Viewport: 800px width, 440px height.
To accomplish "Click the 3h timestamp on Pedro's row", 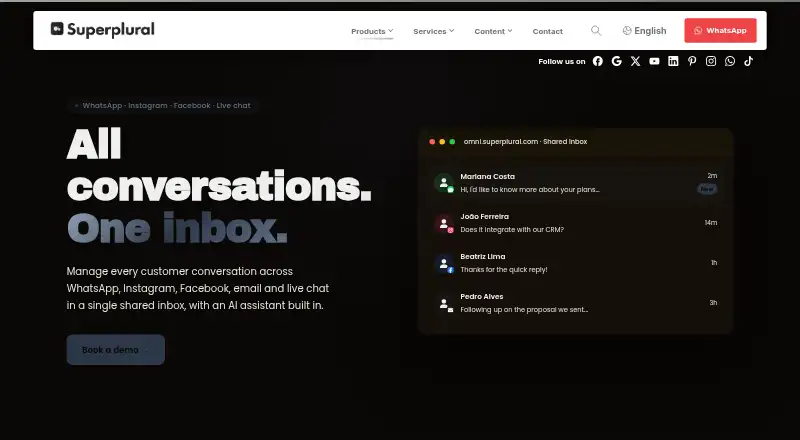I will coord(713,303).
